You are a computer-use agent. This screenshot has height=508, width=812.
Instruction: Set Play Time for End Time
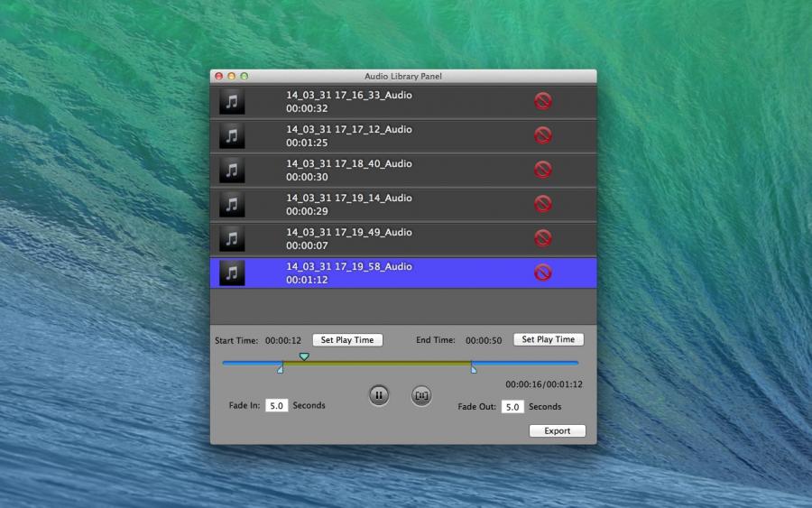549,339
